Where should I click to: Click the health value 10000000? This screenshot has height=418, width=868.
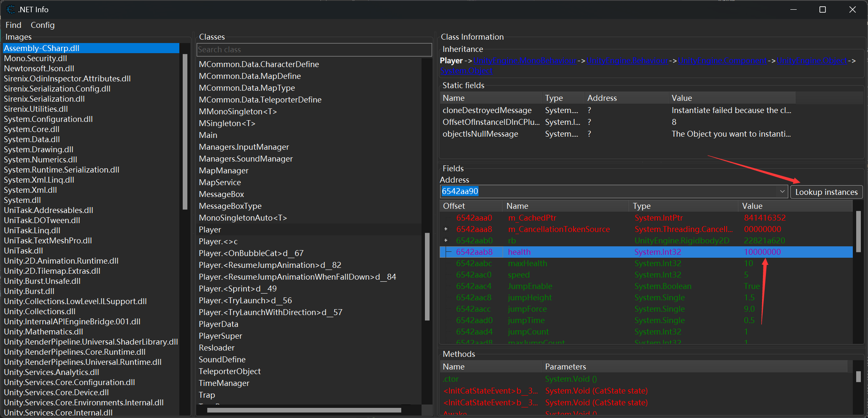tap(762, 252)
